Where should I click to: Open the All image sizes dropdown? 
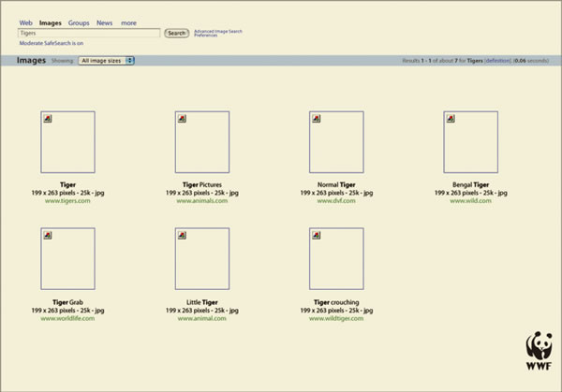107,61
